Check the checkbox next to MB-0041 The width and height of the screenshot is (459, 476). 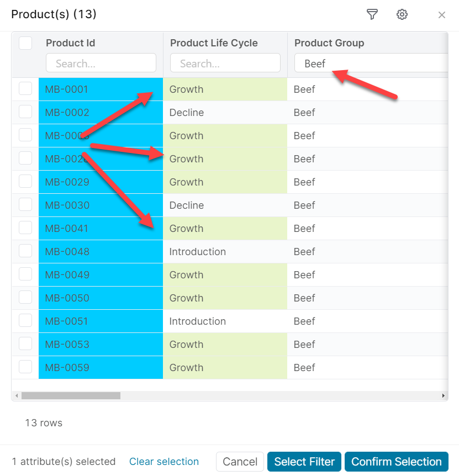pyautogui.click(x=25, y=229)
